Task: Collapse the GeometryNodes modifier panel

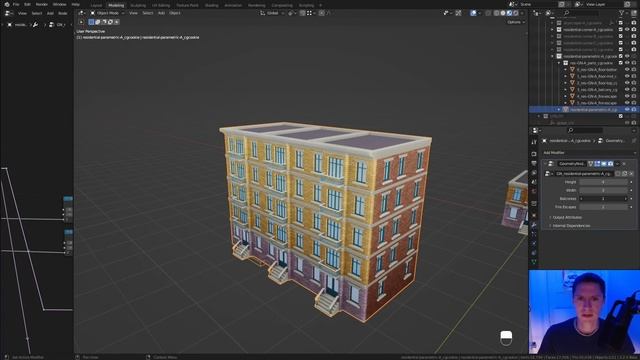Action: click(545, 164)
